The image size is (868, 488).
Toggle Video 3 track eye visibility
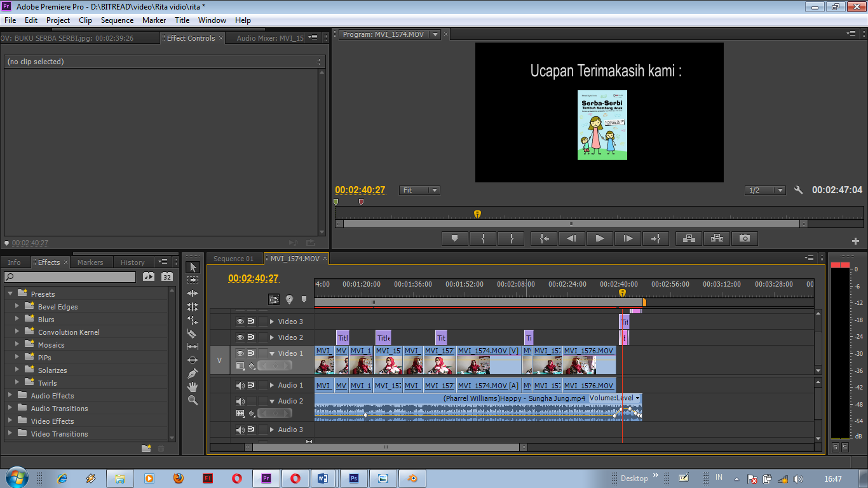240,322
